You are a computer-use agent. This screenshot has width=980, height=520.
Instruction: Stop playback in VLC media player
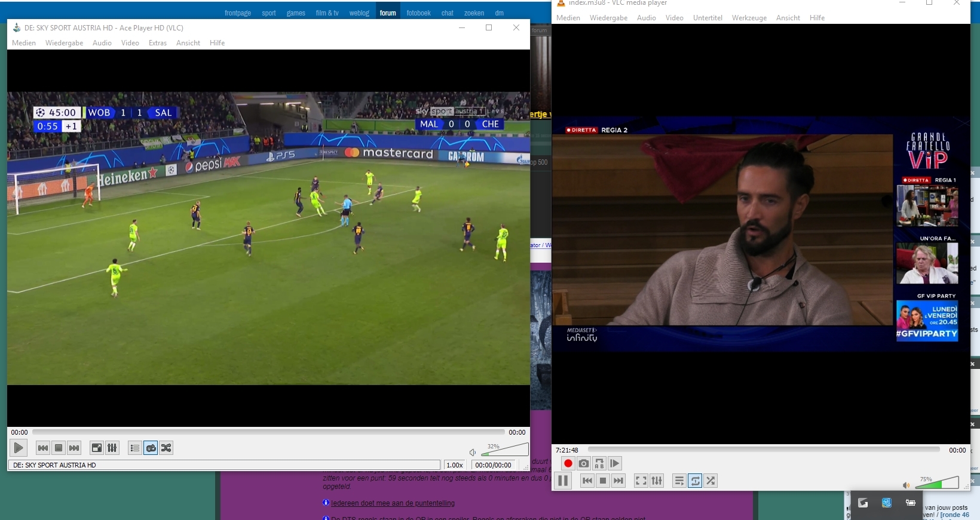[x=603, y=481]
